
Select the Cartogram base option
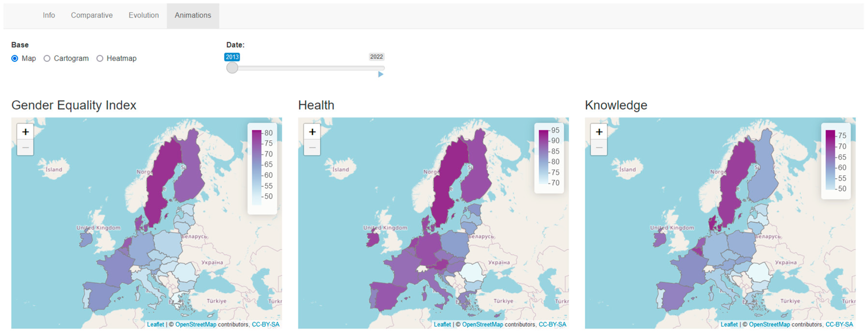(47, 58)
